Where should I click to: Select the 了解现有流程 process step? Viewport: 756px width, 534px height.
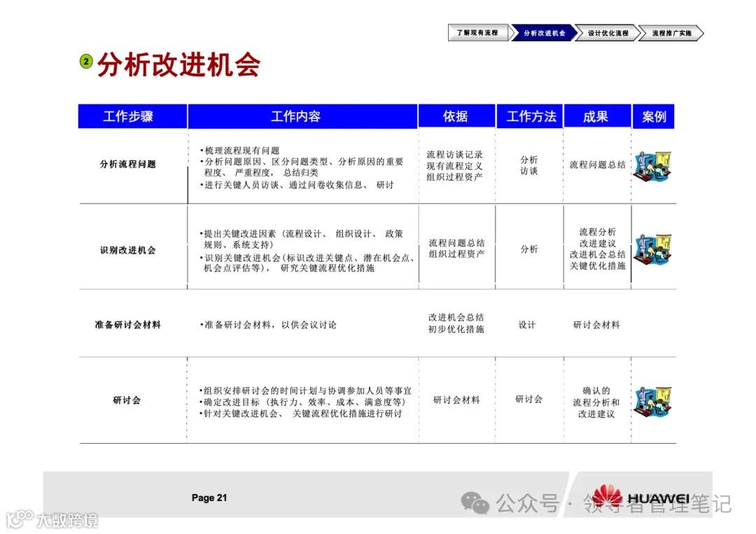pos(478,32)
